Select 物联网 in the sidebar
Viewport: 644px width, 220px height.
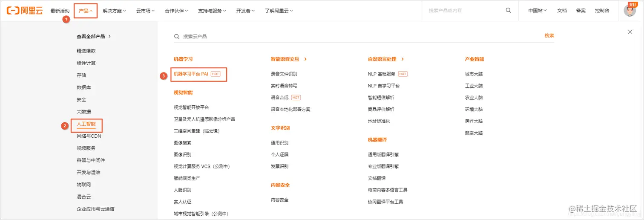click(x=83, y=185)
